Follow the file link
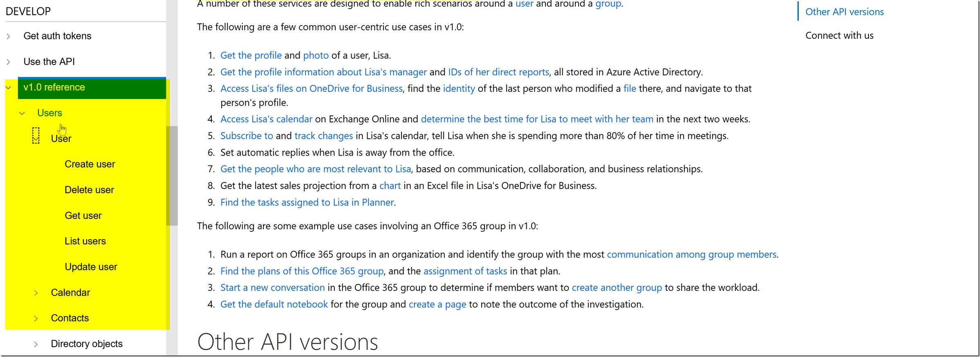 [630, 88]
